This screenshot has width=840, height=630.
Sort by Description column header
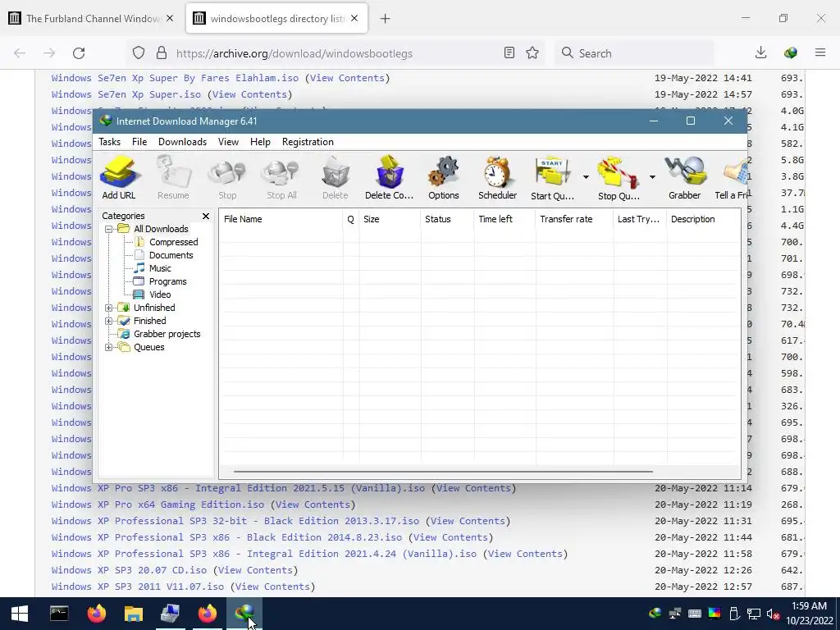(x=703, y=219)
